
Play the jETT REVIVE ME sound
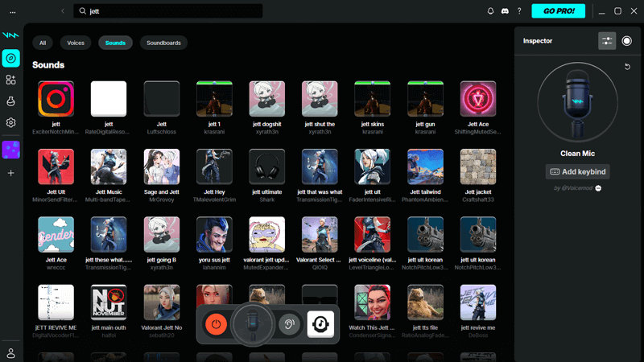point(56,302)
